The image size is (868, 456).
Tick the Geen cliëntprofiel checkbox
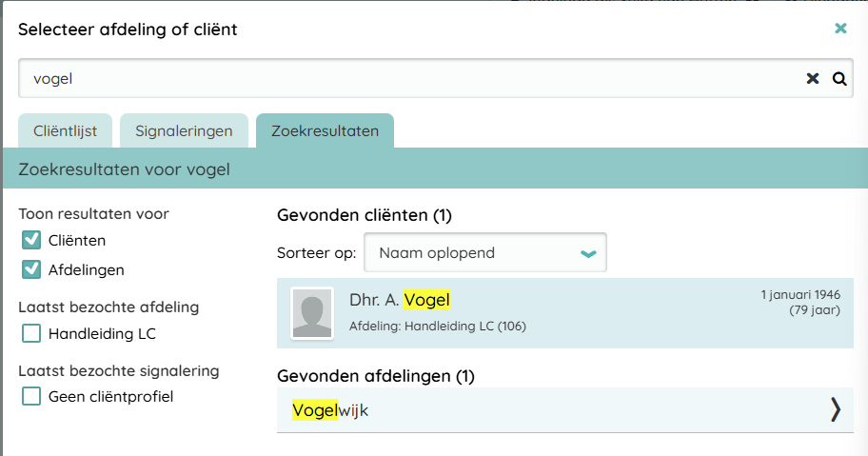click(31, 396)
